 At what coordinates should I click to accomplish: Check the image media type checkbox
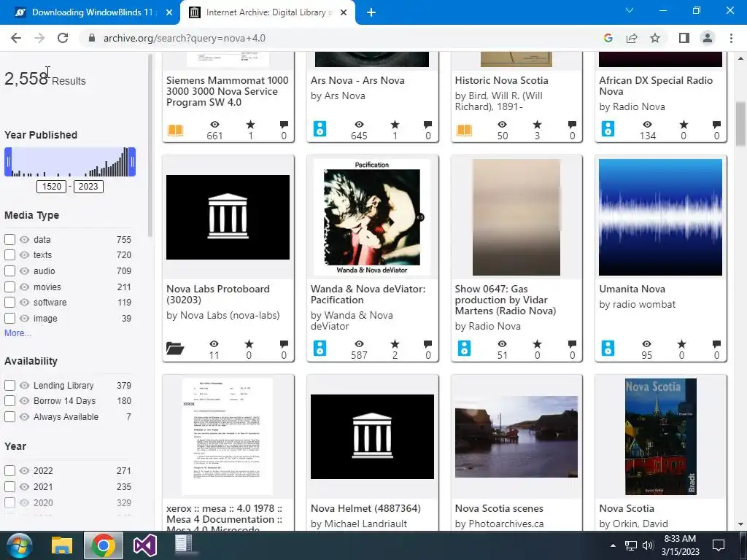(9, 319)
